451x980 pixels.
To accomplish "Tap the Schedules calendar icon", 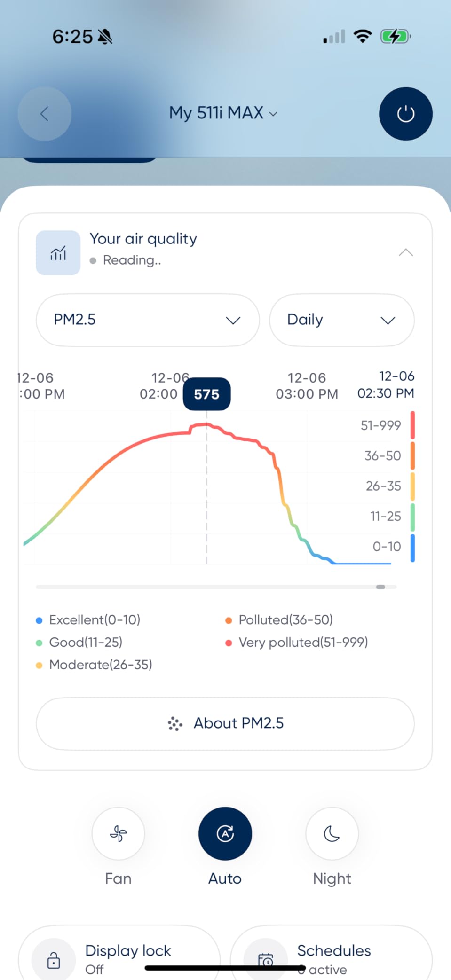I will [266, 960].
